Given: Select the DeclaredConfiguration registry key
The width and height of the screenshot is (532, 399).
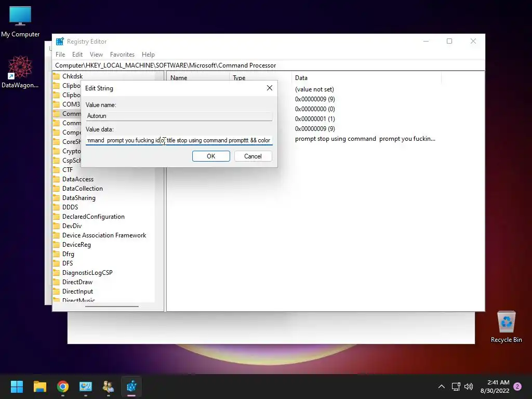Looking at the screenshot, I should tap(94, 217).
